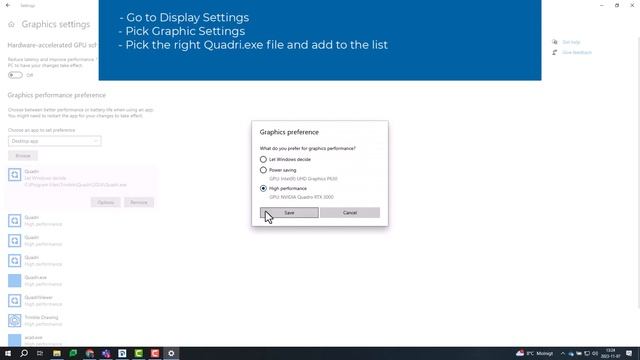This screenshot has width=640, height=360.
Task: Click Remove for the selected Quadri app
Action: [x=139, y=202]
